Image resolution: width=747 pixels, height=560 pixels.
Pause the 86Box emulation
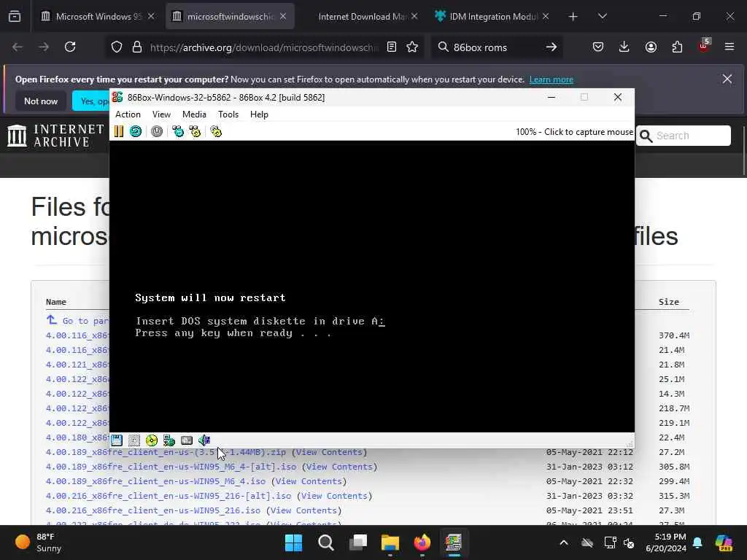pos(119,131)
